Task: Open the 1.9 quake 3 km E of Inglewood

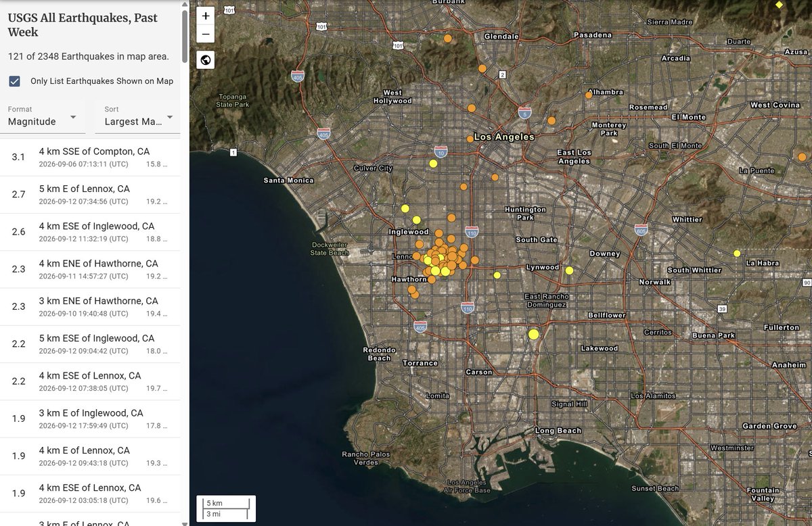Action: (90, 419)
